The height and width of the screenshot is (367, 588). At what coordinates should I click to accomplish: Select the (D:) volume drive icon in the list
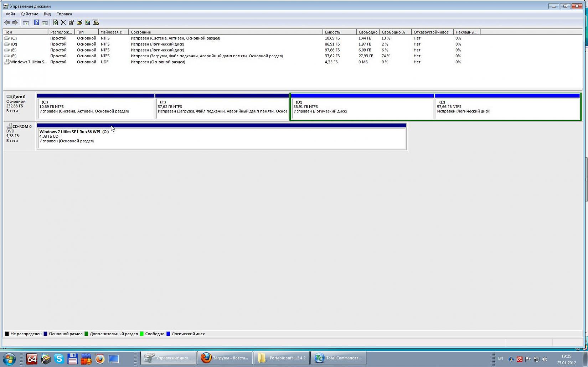pos(7,44)
